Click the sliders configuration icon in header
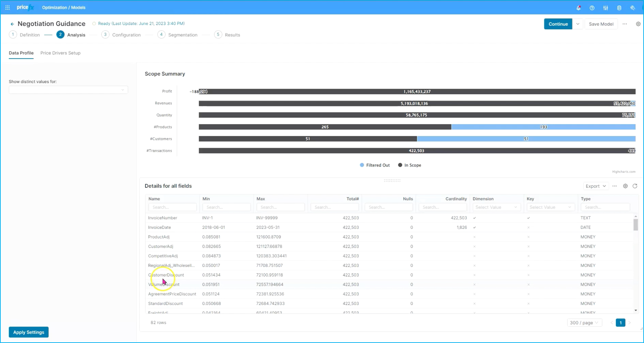Viewport: 644px width, 343px height. [606, 8]
